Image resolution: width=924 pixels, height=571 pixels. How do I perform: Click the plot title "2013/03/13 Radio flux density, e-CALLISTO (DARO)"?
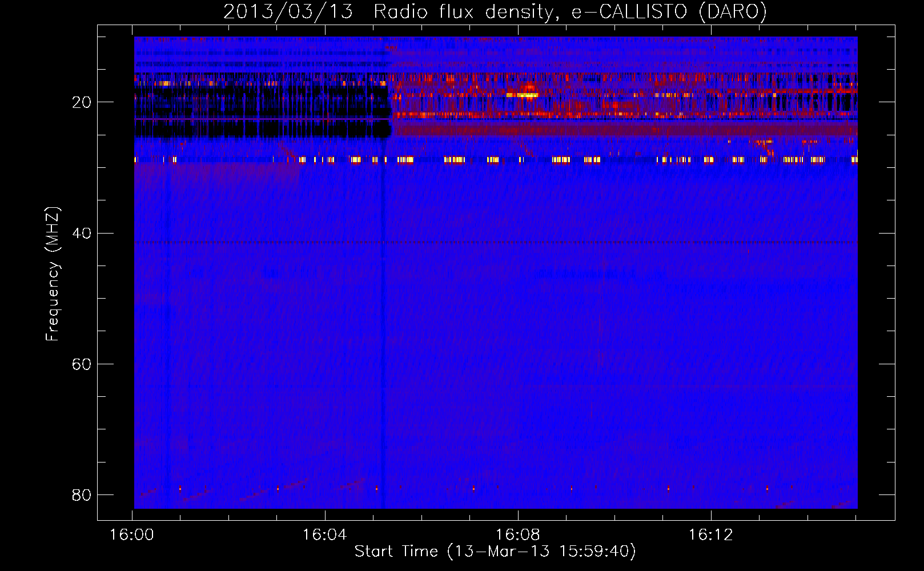click(x=495, y=11)
